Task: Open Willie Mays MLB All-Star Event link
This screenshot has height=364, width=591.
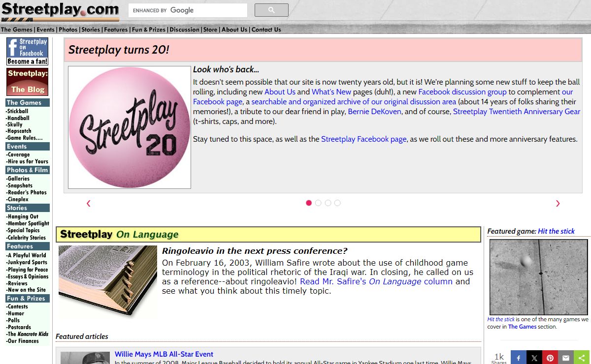Action: pos(164,354)
